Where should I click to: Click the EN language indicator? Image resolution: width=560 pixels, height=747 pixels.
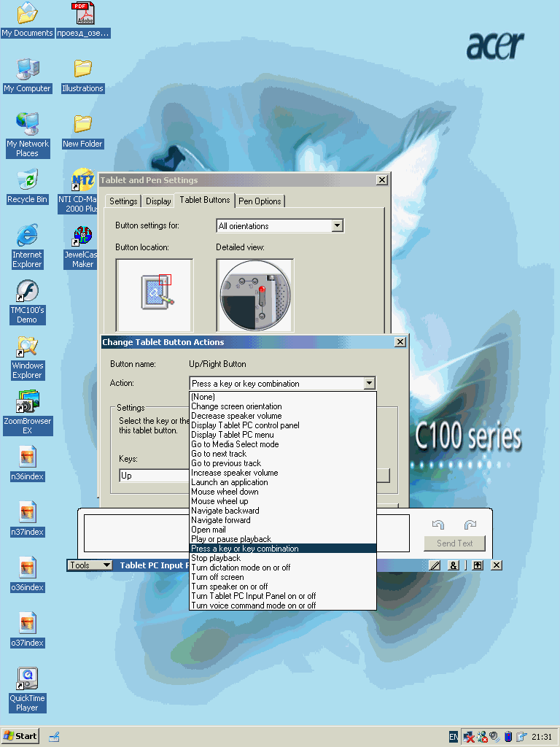(454, 737)
